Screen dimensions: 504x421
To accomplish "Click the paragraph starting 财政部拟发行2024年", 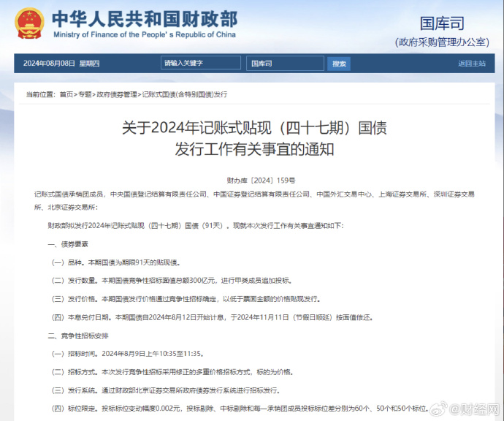I will (x=196, y=225).
